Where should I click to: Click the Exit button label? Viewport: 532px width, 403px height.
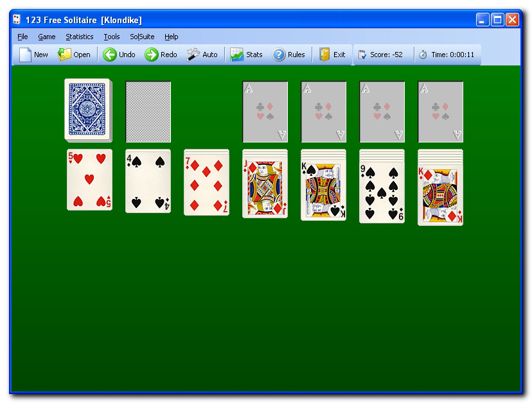coord(339,55)
